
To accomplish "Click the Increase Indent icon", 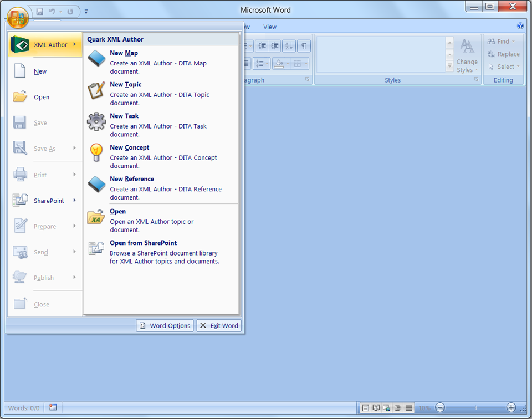I will (274, 45).
